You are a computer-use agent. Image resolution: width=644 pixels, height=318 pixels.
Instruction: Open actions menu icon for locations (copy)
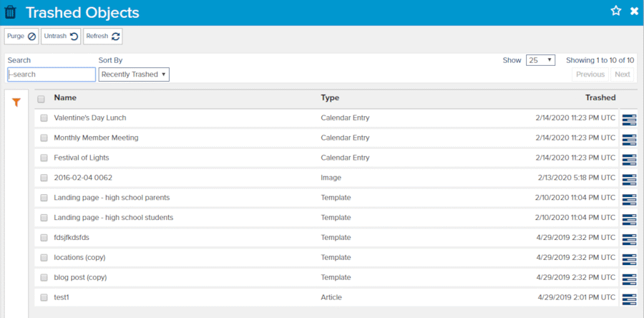click(629, 259)
